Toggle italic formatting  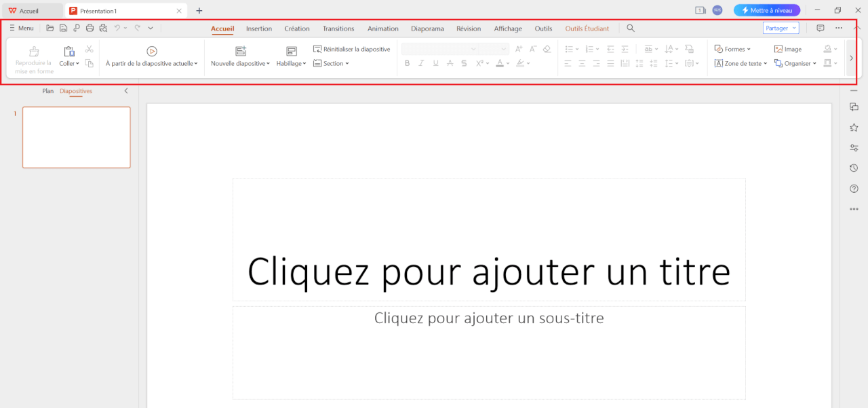pos(421,62)
